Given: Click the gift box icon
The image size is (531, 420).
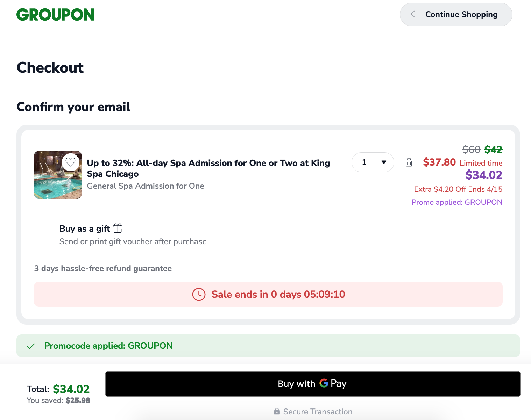Looking at the screenshot, I should tap(118, 228).
